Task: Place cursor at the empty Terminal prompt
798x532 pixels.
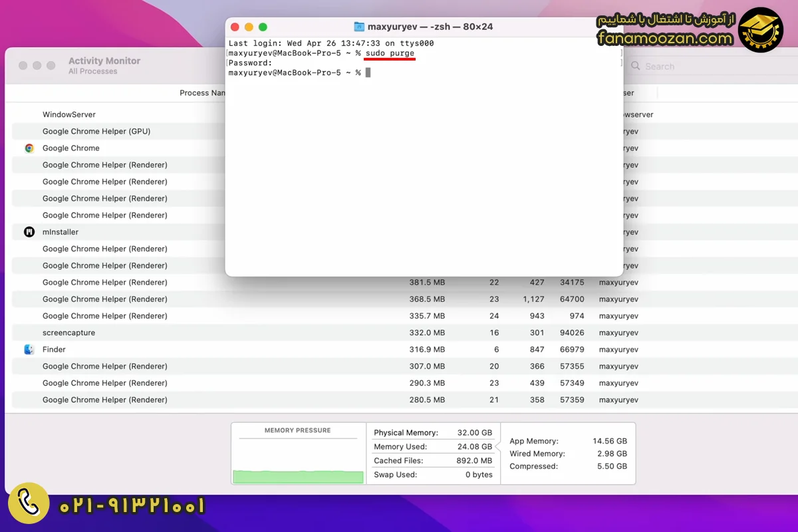Action: pos(368,72)
